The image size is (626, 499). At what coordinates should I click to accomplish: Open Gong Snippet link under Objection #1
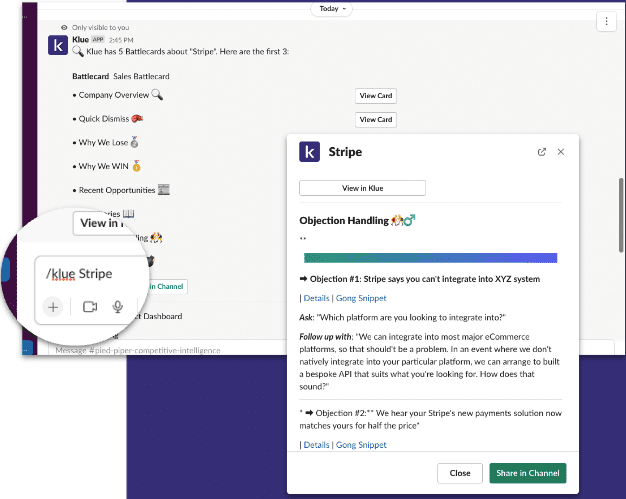pyautogui.click(x=361, y=298)
